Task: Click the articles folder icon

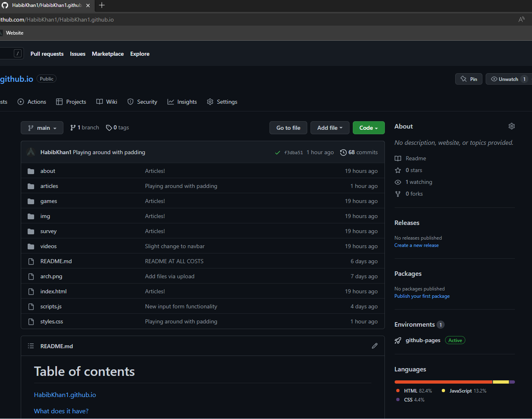Action: click(31, 186)
